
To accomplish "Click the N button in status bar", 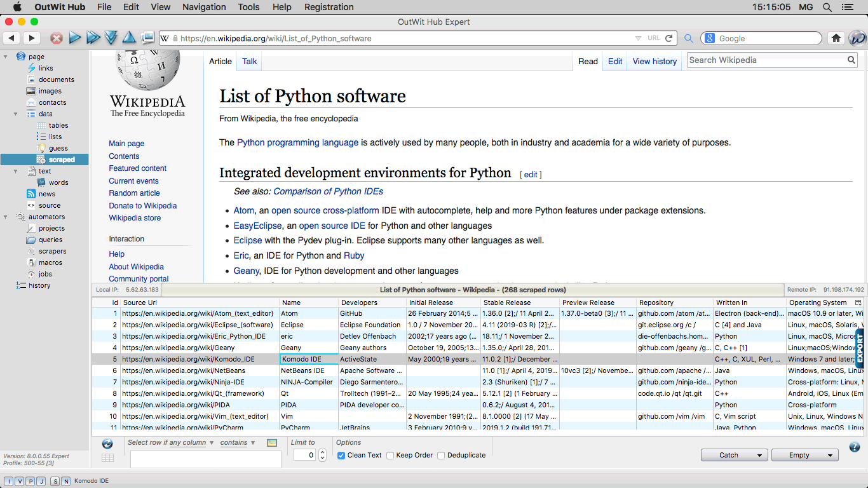I will tap(65, 481).
